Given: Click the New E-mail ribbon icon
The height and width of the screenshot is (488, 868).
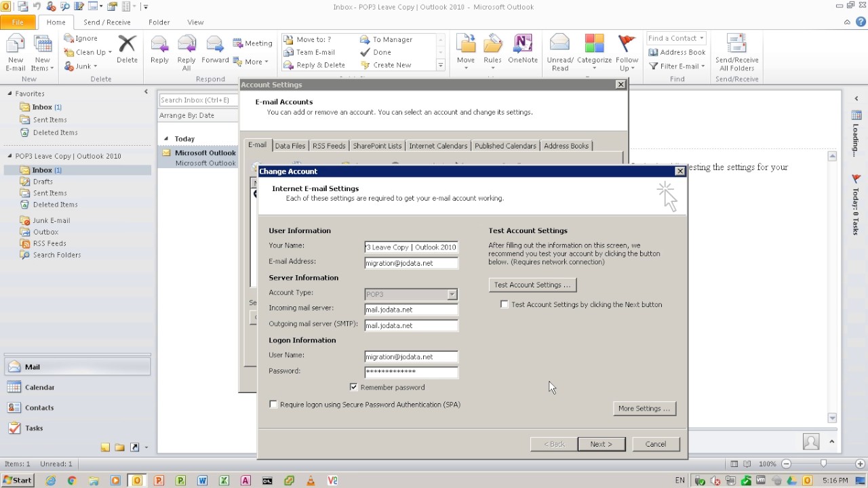Looking at the screenshot, I should coord(15,53).
